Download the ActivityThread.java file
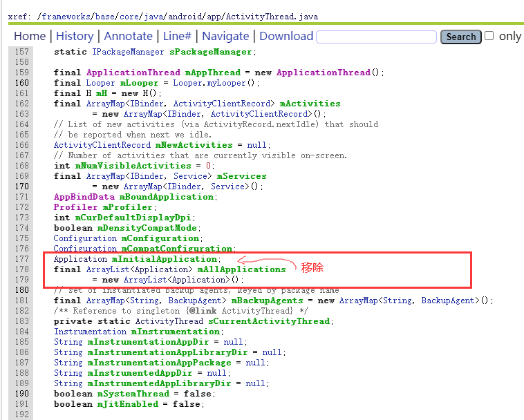The image size is (524, 420). (x=286, y=36)
